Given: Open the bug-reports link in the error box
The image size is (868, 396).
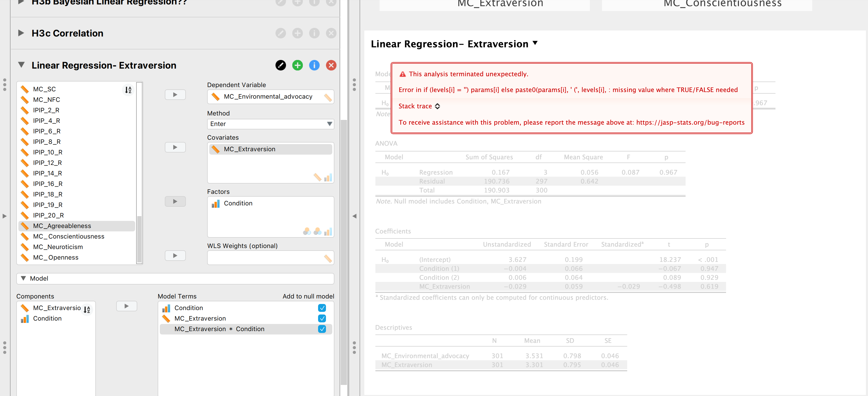Looking at the screenshot, I should coord(690,122).
